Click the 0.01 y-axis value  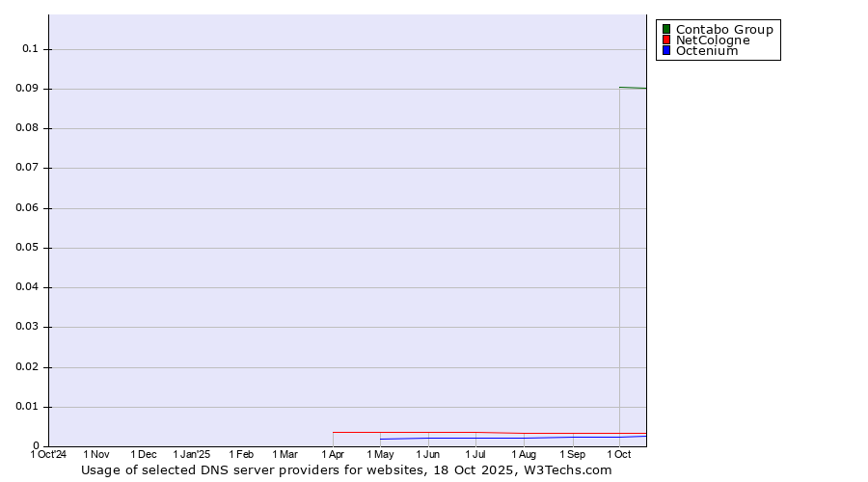coord(27,407)
